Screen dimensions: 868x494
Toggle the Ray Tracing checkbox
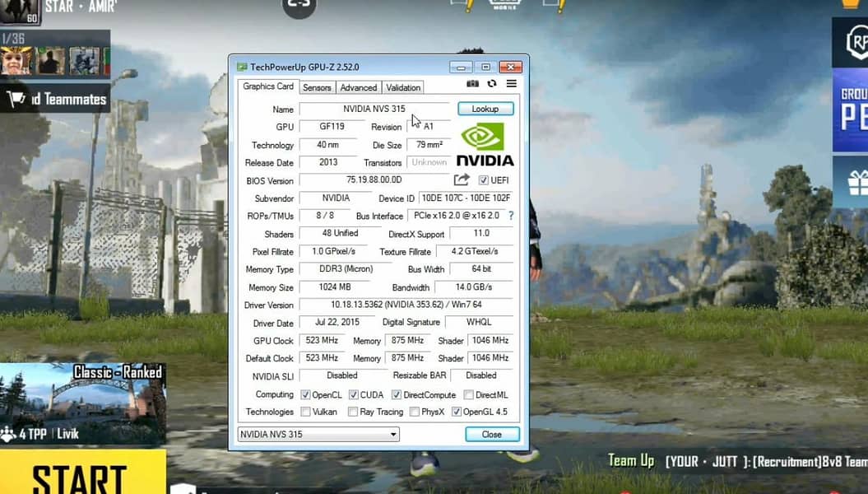pyautogui.click(x=353, y=412)
